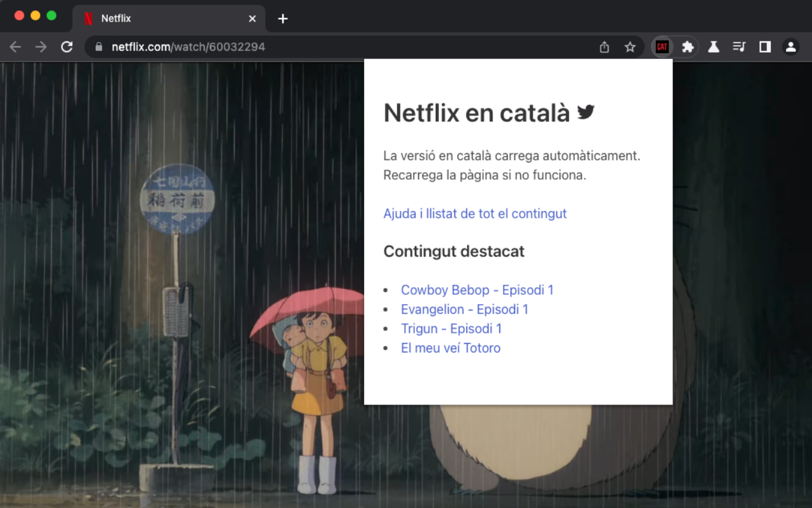This screenshot has height=508, width=812.
Task: Open Cowboy Bebop - Episodi 1 link
Action: pyautogui.click(x=477, y=290)
